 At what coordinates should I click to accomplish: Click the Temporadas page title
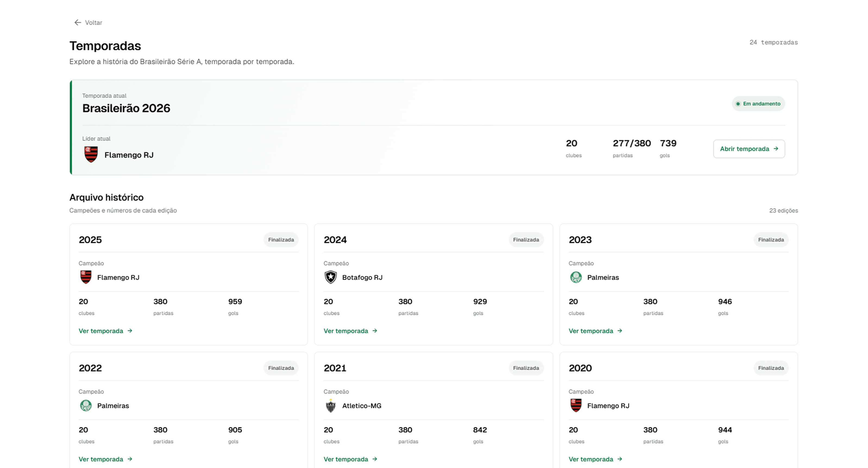[105, 46]
